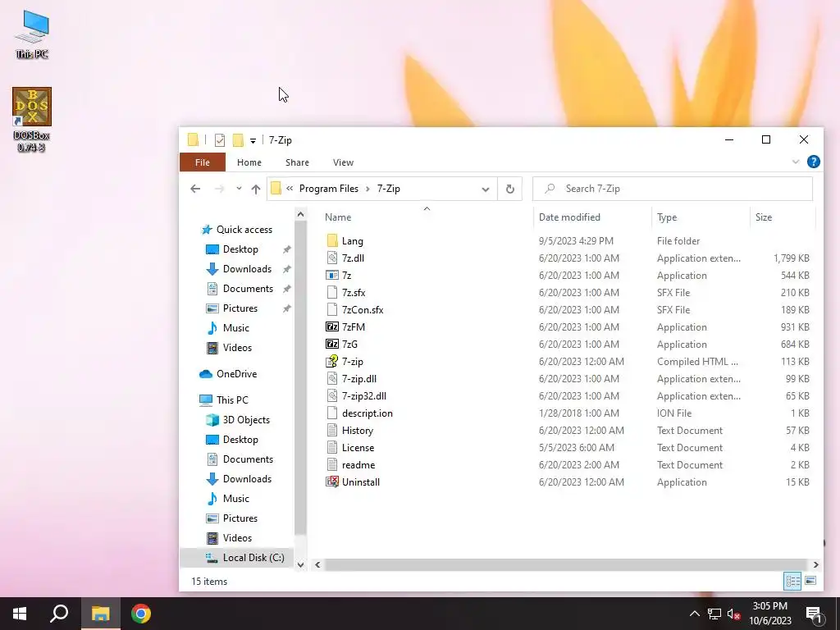
Task: Click File Explorer taskbar icon
Action: pyautogui.click(x=100, y=614)
